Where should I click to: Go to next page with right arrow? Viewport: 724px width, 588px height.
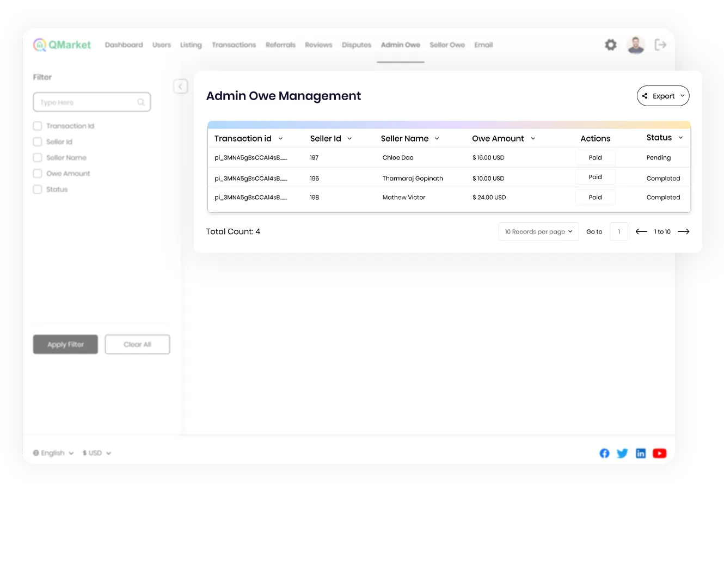(684, 232)
